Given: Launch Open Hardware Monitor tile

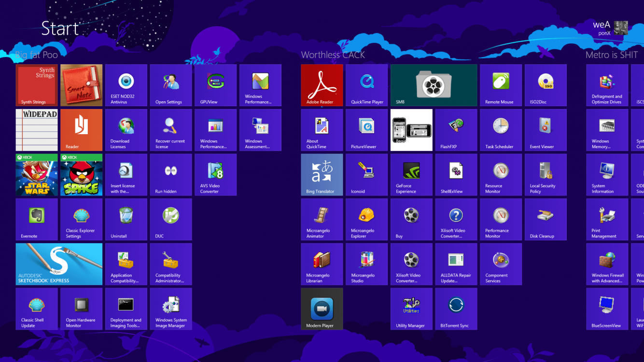Looking at the screenshot, I should click(81, 309).
